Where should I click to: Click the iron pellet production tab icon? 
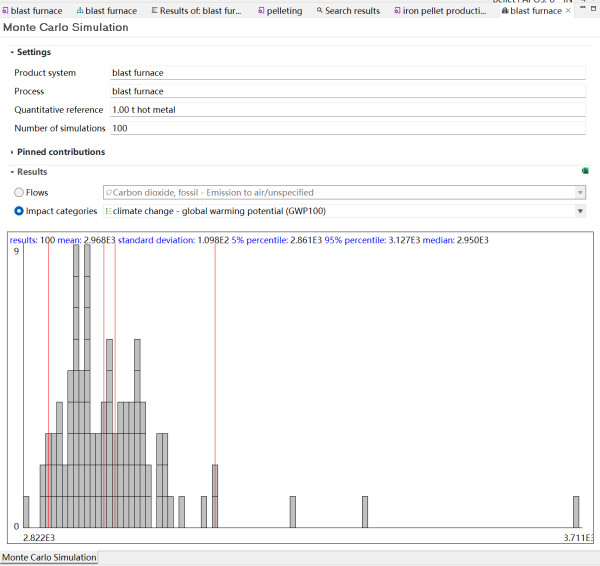click(397, 11)
